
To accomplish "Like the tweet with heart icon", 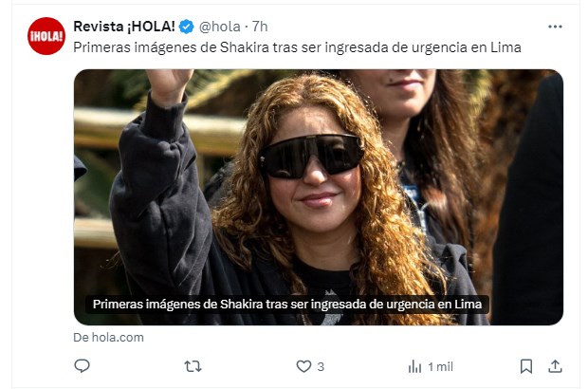I will (x=303, y=366).
